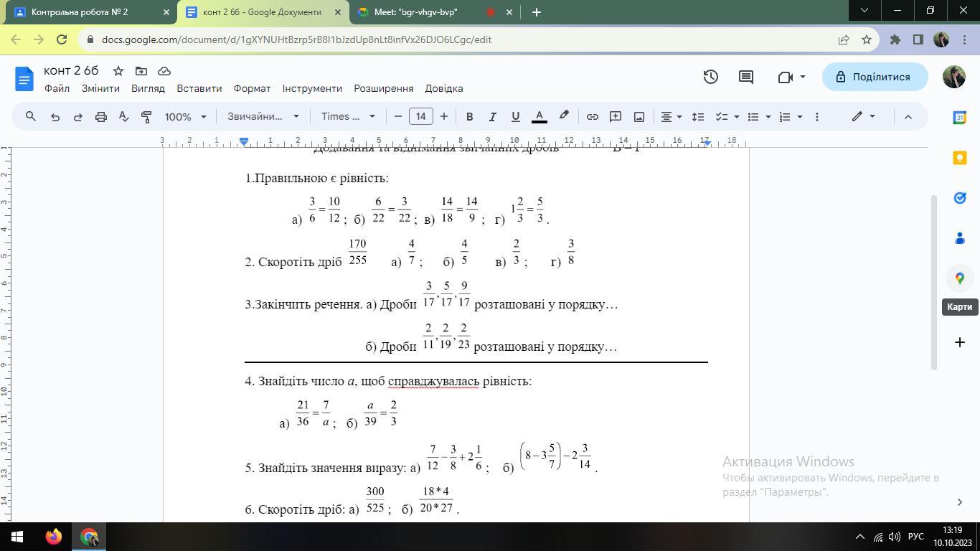
Task: Add a comment from the toolbar
Action: point(615,116)
